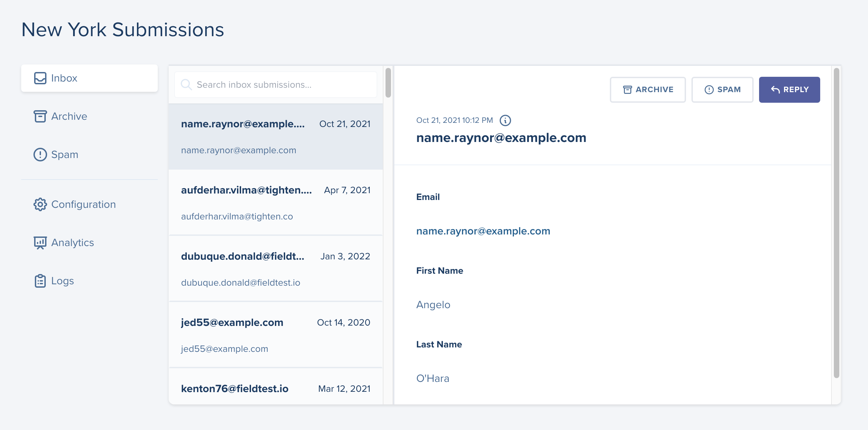View Analytics via the chart icon

[x=40, y=243]
